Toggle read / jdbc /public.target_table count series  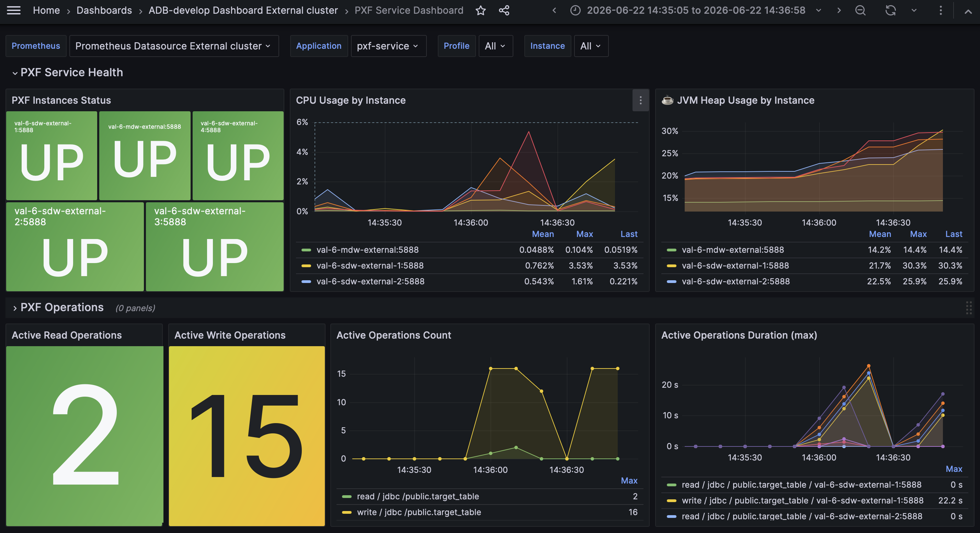click(x=418, y=497)
